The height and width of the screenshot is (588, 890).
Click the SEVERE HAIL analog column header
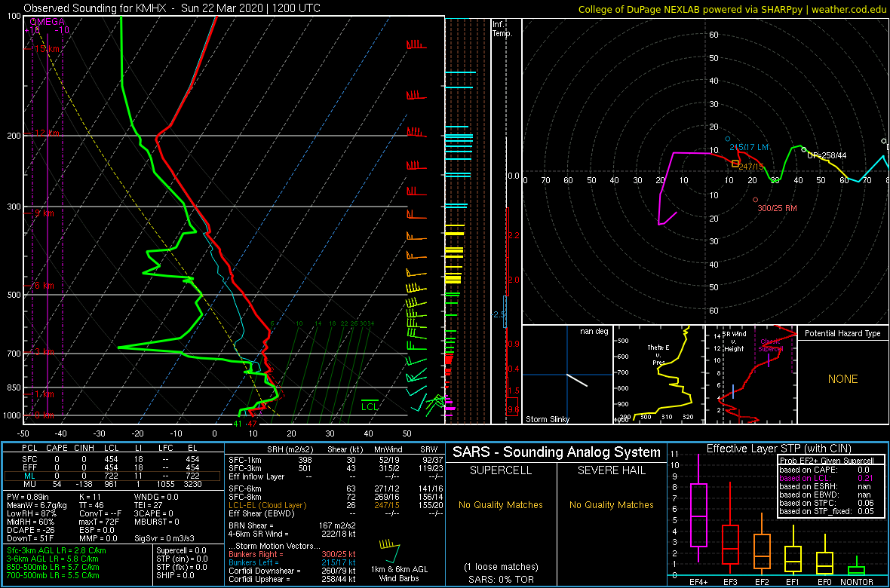click(612, 472)
